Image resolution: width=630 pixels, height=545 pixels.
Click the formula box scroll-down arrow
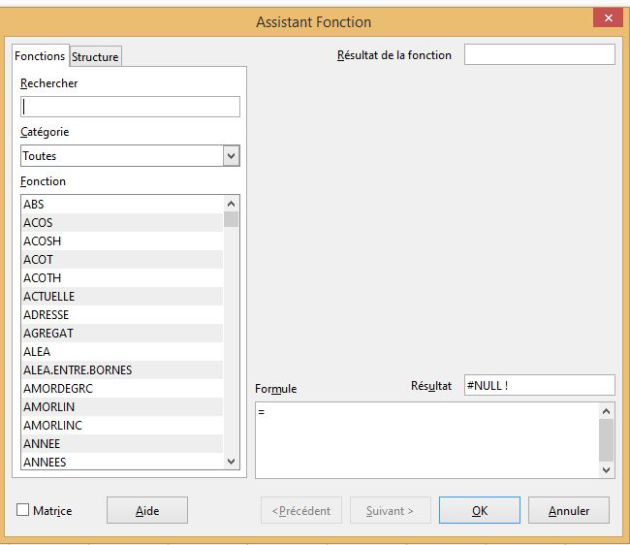click(x=606, y=469)
